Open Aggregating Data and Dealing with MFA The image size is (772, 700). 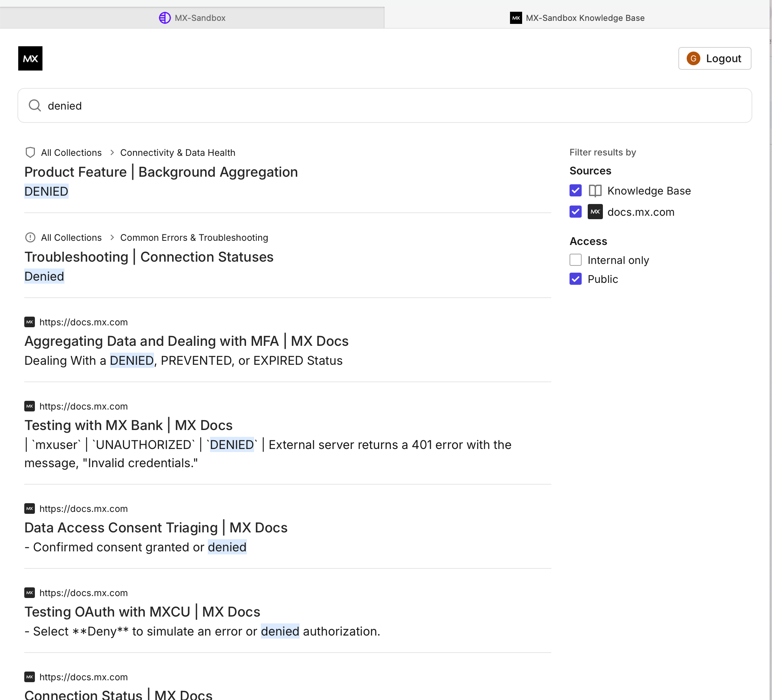click(187, 341)
